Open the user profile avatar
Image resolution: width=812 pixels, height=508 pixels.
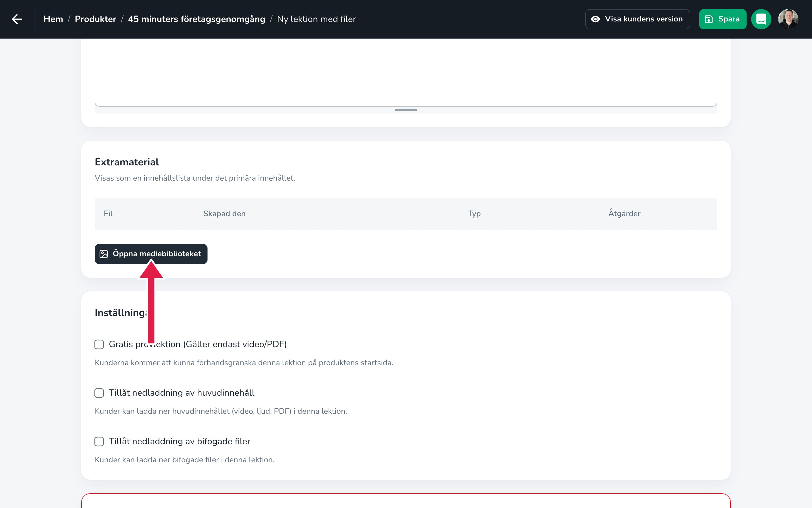pyautogui.click(x=788, y=19)
